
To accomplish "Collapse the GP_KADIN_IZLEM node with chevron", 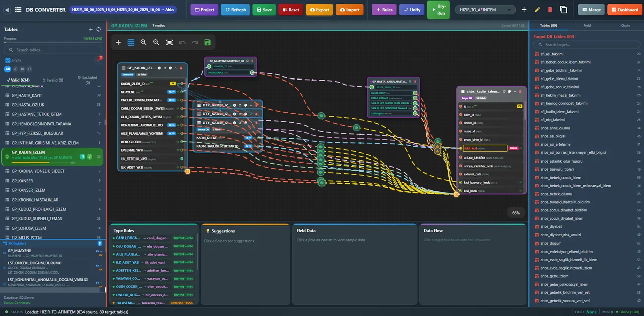I will (x=176, y=68).
